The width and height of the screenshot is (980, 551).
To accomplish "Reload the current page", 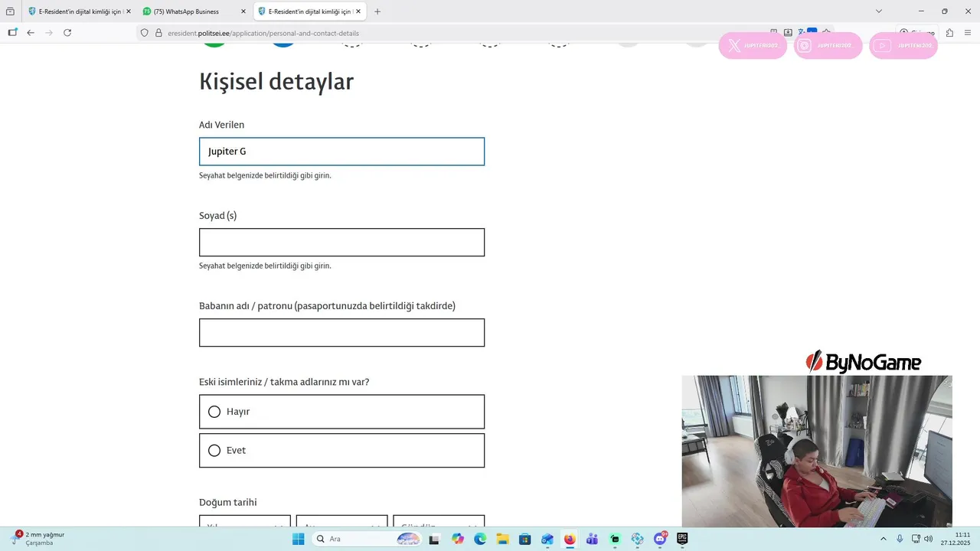I will 67,33.
